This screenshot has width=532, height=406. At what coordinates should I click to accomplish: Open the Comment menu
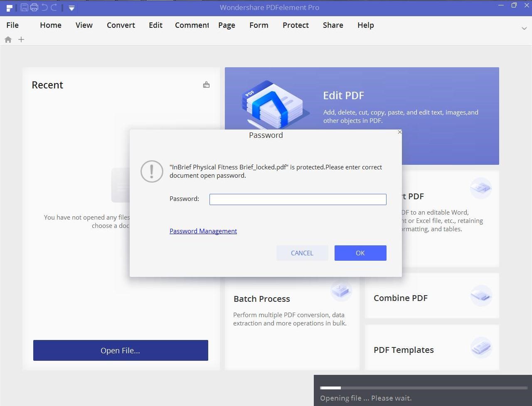click(x=192, y=25)
